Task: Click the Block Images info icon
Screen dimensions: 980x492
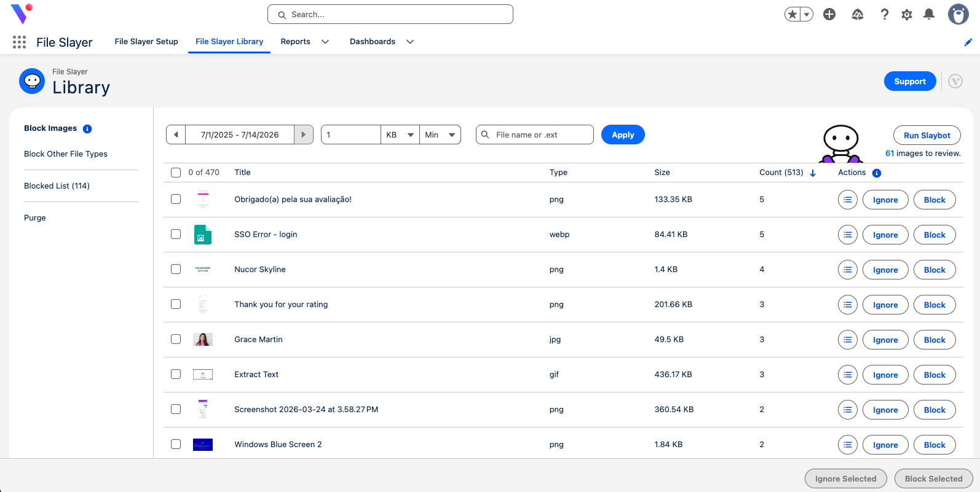Action: pyautogui.click(x=87, y=129)
